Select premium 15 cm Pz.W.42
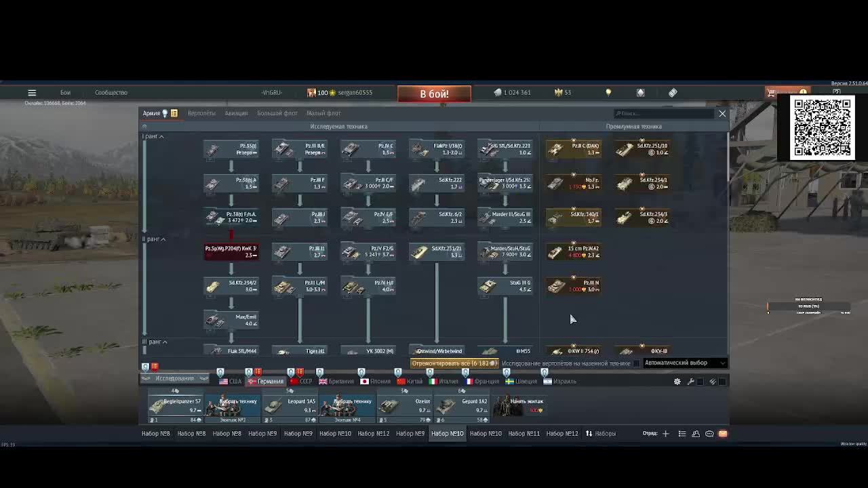 573,251
